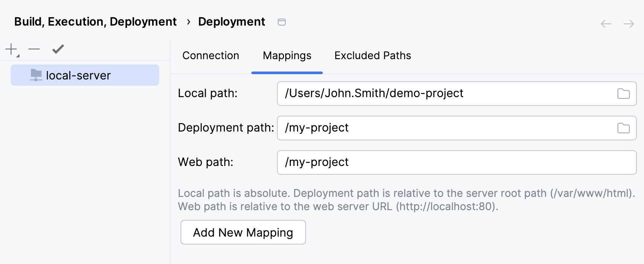This screenshot has width=644, height=264.
Task: Select local-server in the server list
Action: [78, 75]
